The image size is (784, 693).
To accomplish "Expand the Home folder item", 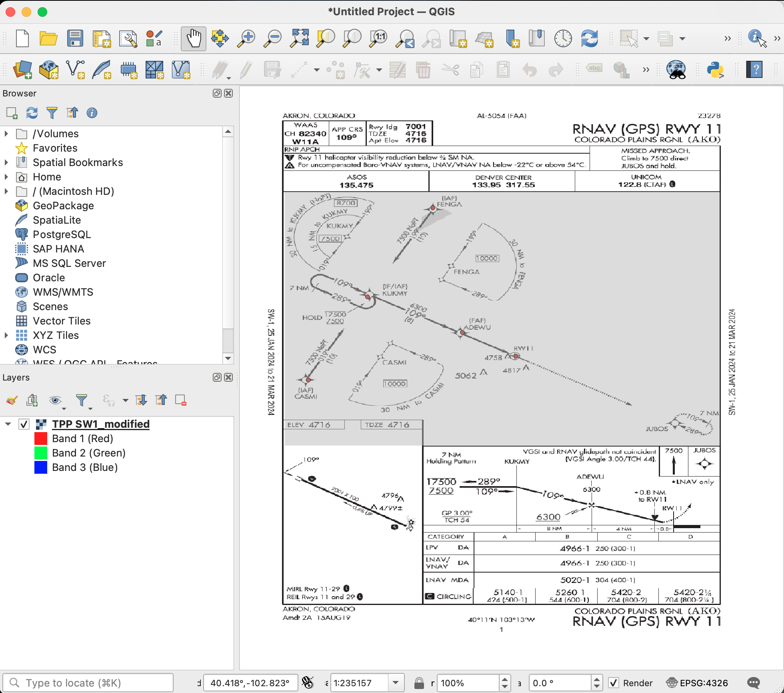I will point(6,177).
